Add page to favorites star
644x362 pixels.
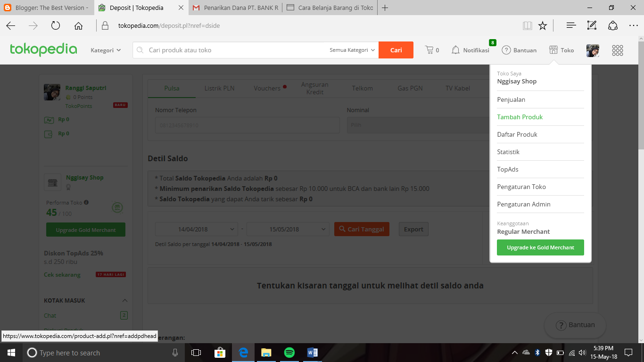pos(543,26)
